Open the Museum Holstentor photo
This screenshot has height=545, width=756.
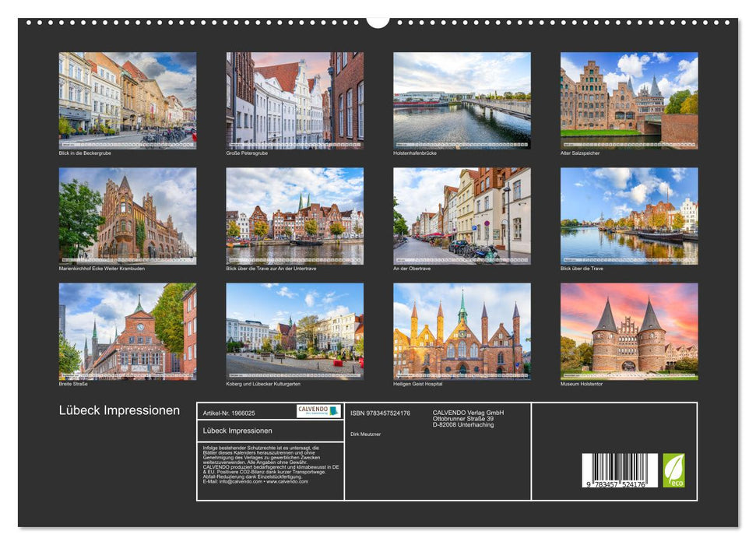pyautogui.click(x=629, y=331)
